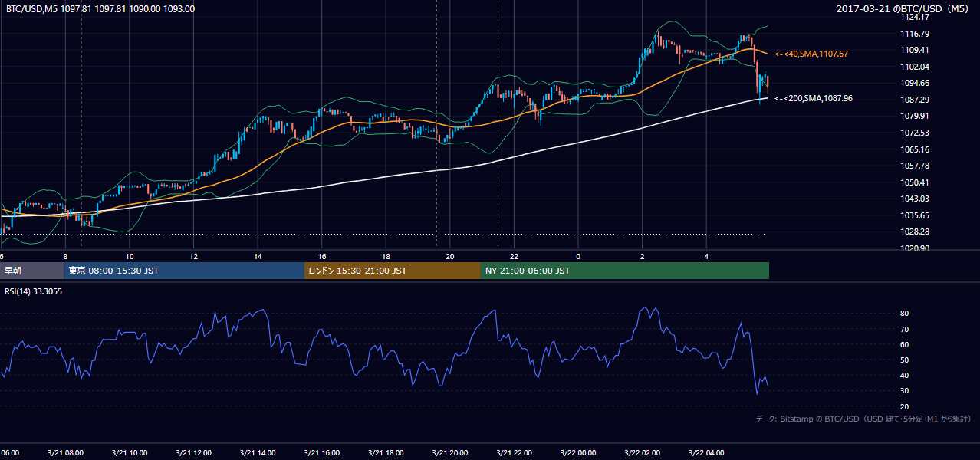
Task: Click price axis label 1057.78
Action: click(x=915, y=166)
